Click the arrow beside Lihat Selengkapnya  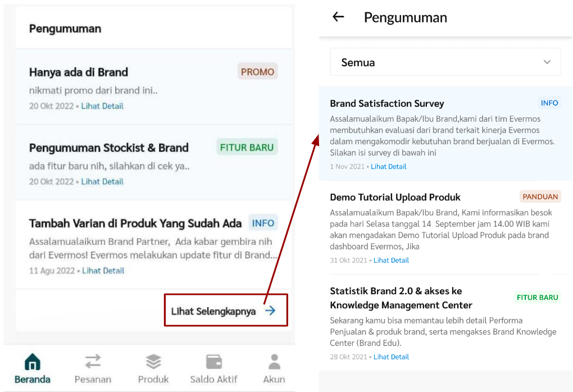click(x=270, y=311)
